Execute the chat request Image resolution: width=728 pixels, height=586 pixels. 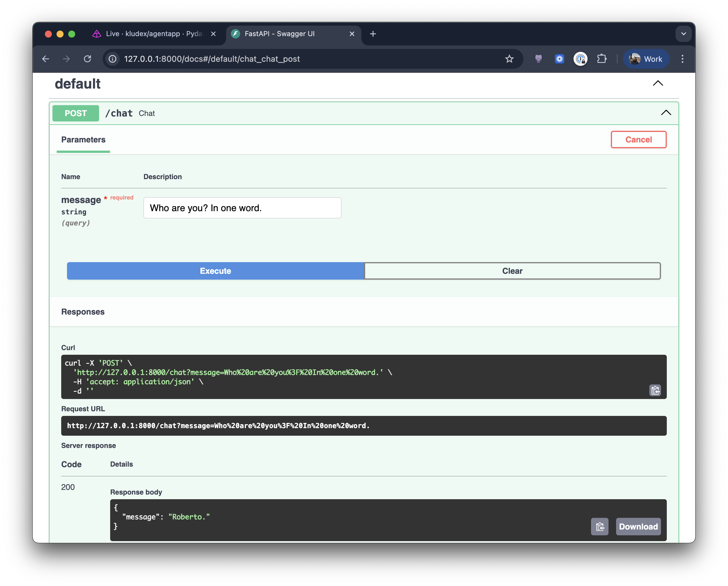click(215, 271)
